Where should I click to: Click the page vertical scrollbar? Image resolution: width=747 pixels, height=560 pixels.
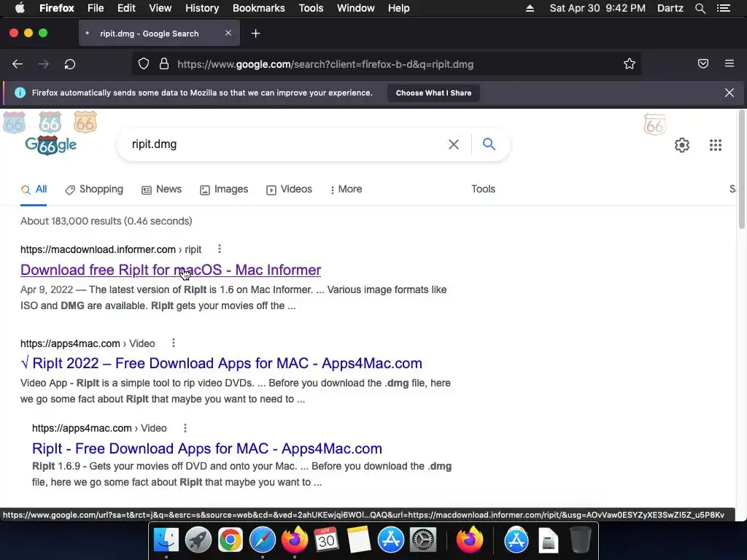coord(741,169)
